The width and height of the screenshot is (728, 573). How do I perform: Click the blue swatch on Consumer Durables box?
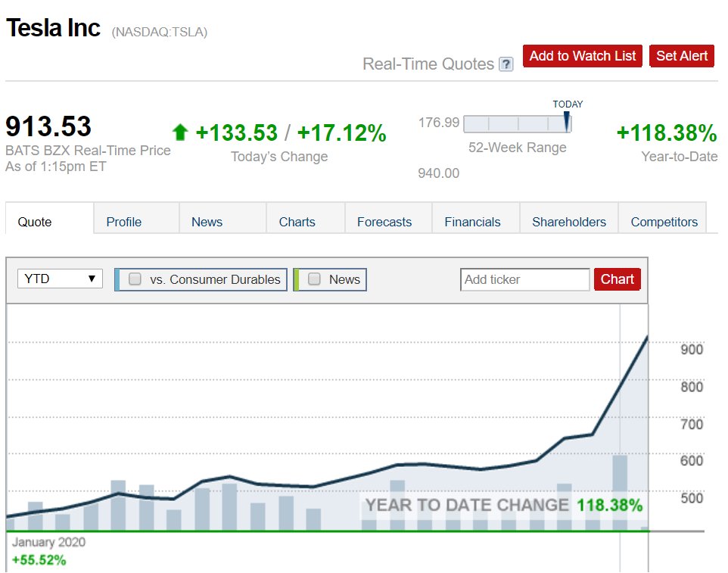coord(117,279)
